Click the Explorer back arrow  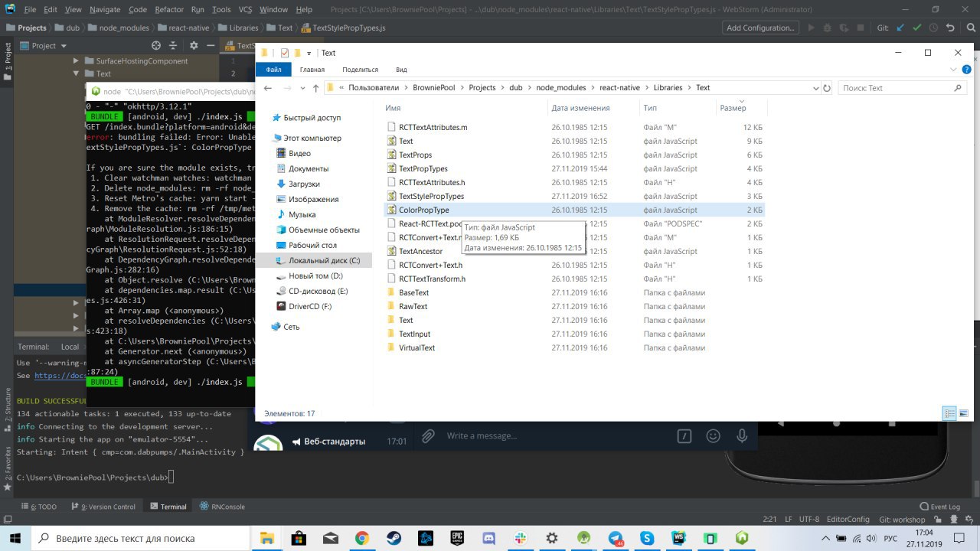point(268,88)
